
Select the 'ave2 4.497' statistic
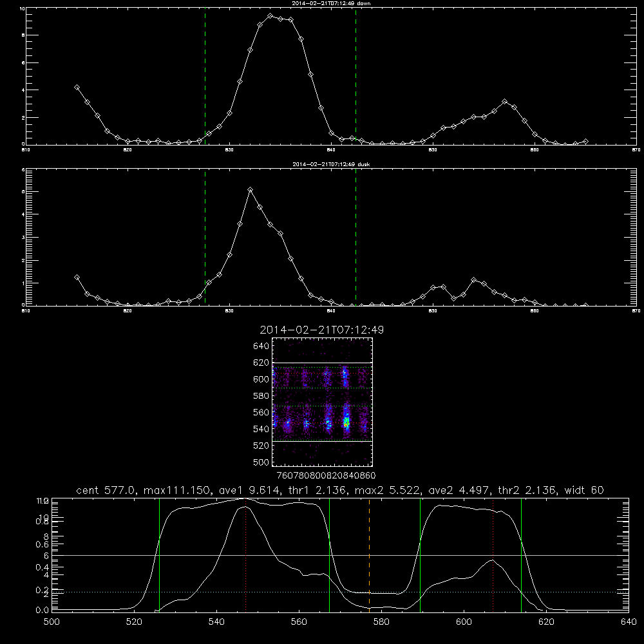[459, 490]
